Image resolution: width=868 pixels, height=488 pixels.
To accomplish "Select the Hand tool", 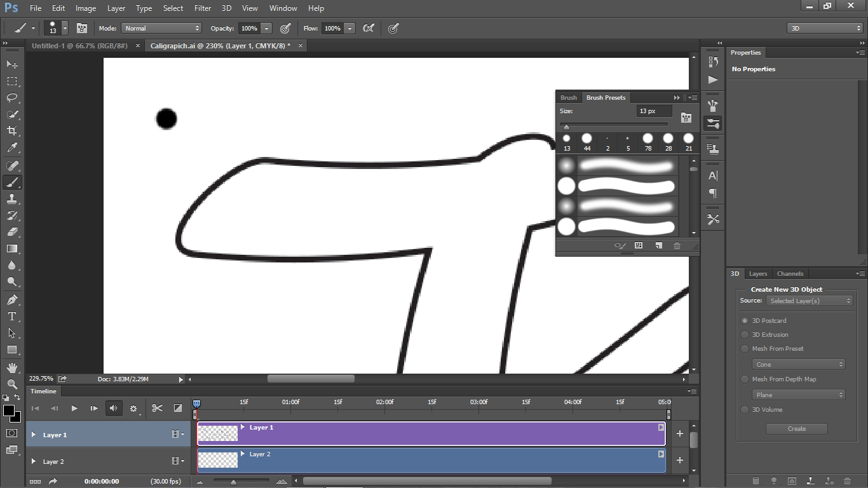I will (x=11, y=367).
